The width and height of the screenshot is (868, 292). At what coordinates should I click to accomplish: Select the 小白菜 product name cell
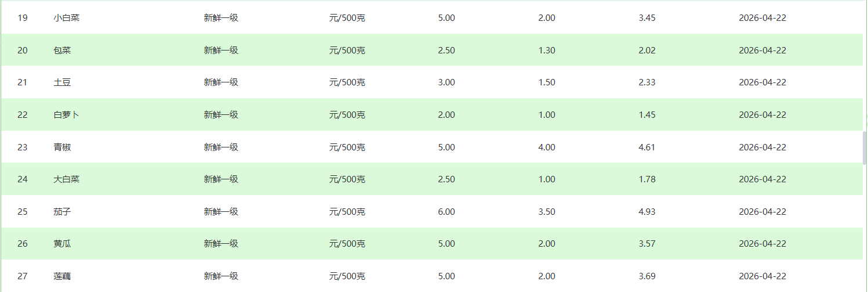click(66, 18)
